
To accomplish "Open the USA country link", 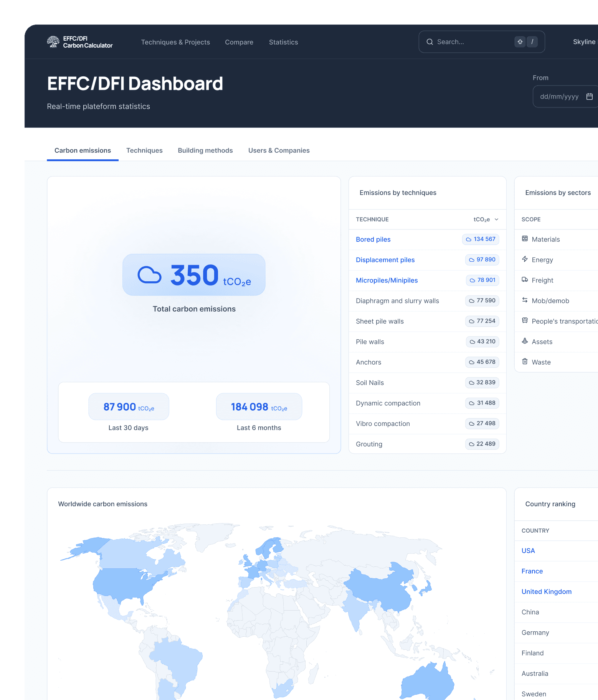I will [528, 551].
